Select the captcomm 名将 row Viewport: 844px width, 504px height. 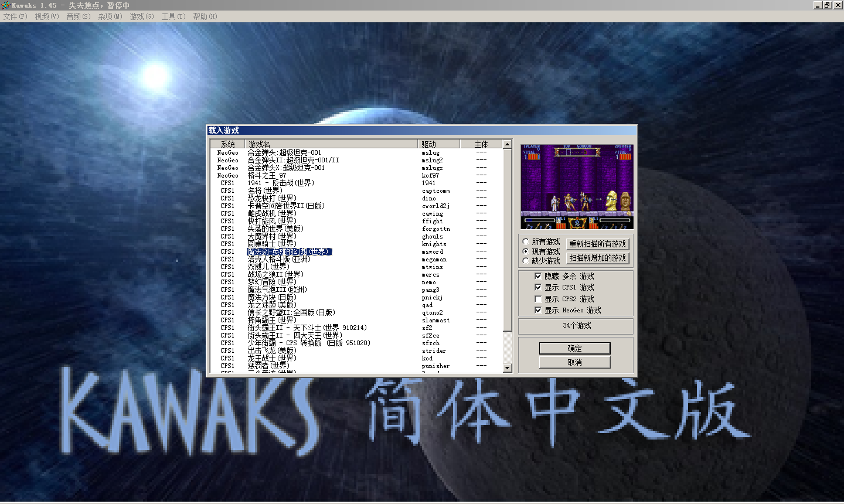click(x=356, y=190)
